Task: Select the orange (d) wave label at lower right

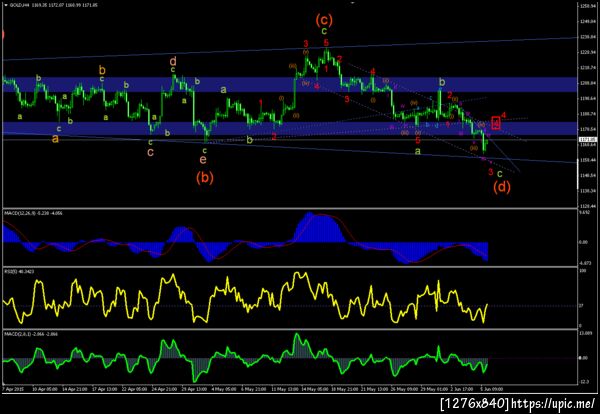Action: (x=502, y=186)
